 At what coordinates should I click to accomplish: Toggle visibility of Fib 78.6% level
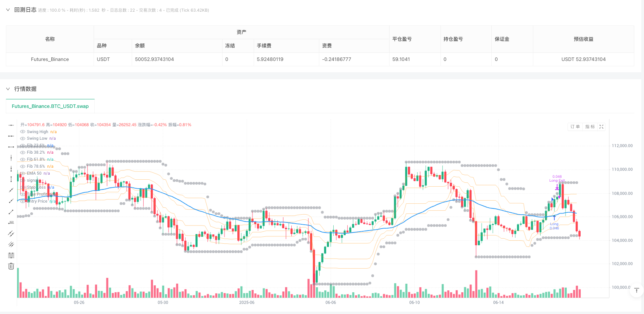(x=23, y=167)
